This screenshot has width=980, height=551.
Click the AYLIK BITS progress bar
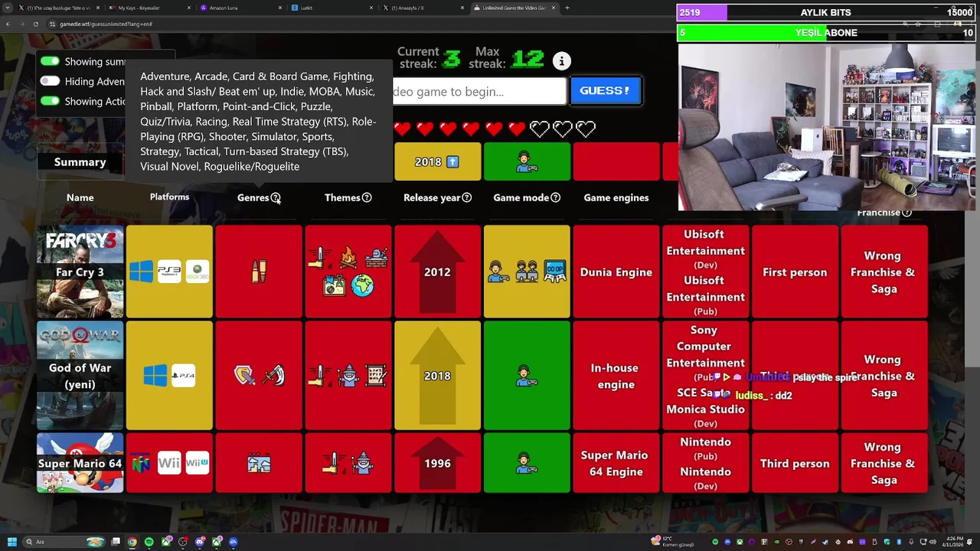tap(826, 13)
